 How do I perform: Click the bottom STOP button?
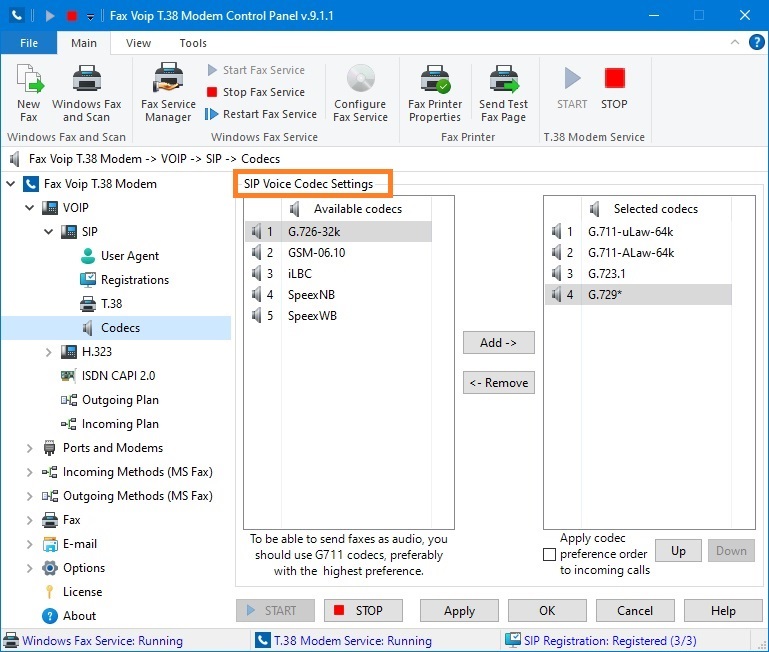(x=363, y=611)
